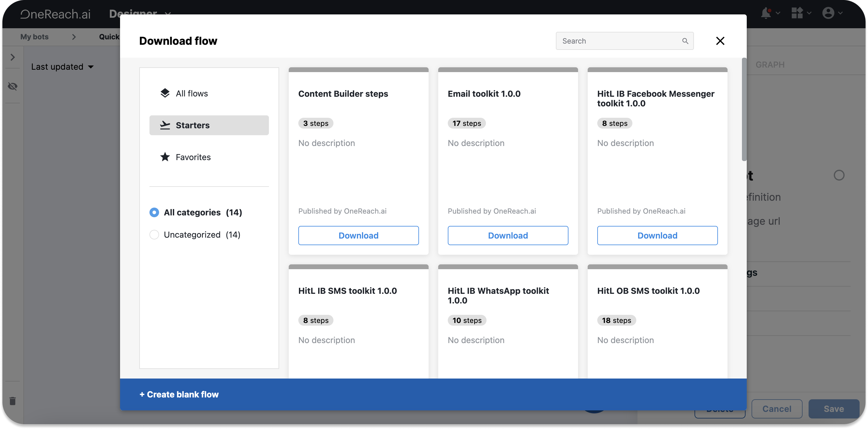Select the Uncategorized radio button
Screen dimensions: 868x429
[154, 235]
